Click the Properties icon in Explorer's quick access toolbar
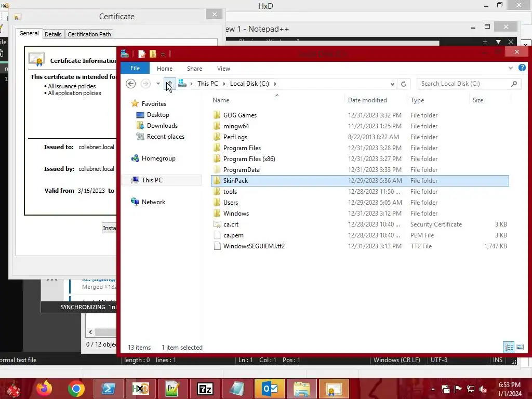The width and height of the screenshot is (532, 399). click(142, 54)
